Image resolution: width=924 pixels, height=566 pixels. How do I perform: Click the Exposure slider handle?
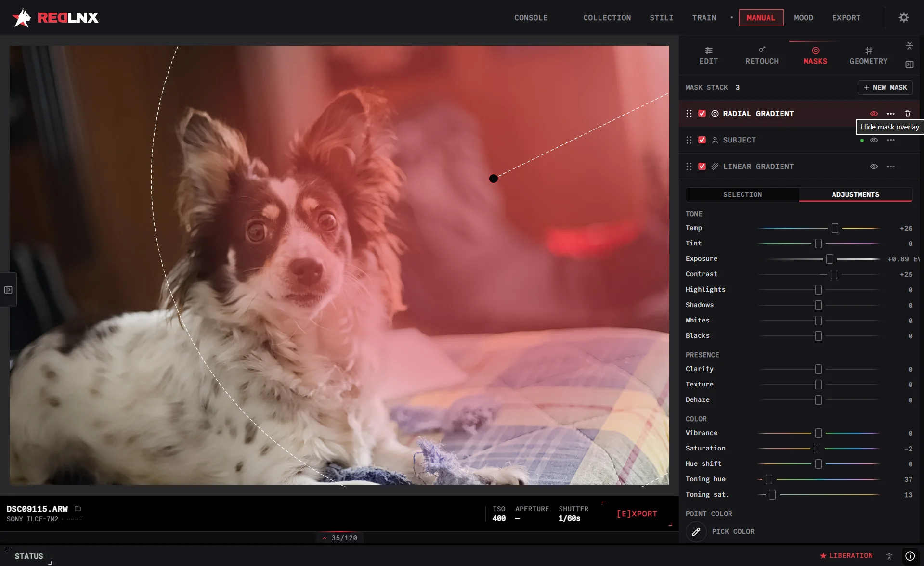[830, 259]
